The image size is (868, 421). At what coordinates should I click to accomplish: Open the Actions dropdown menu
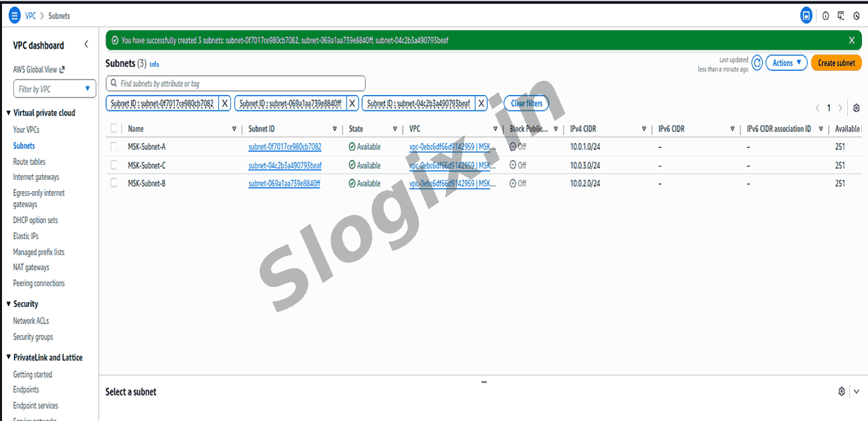pyautogui.click(x=786, y=63)
